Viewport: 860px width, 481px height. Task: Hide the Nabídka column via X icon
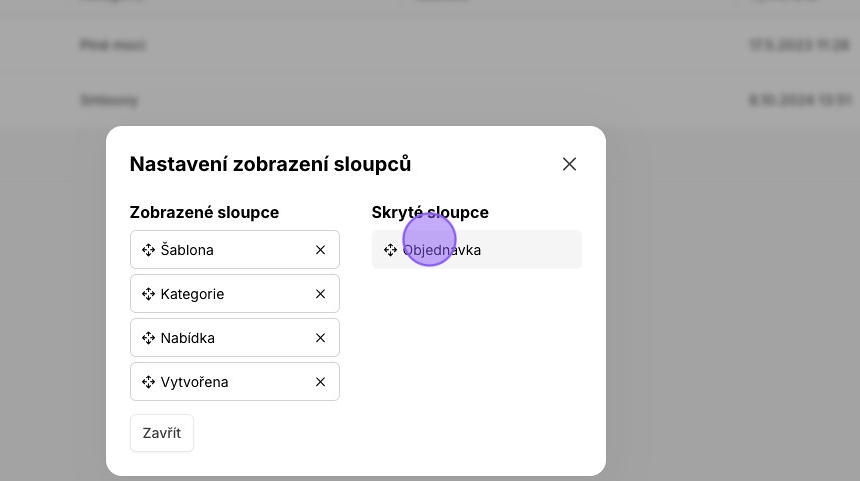point(320,338)
